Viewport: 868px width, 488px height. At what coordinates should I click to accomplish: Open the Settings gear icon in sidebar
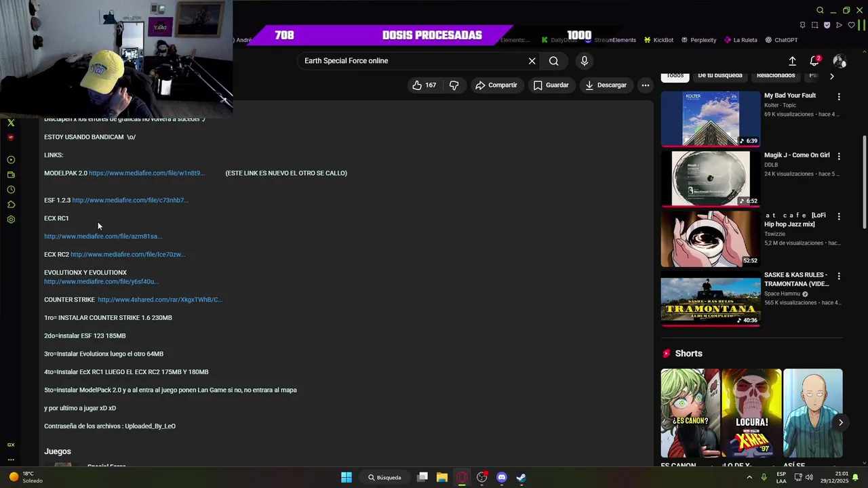[x=11, y=220]
